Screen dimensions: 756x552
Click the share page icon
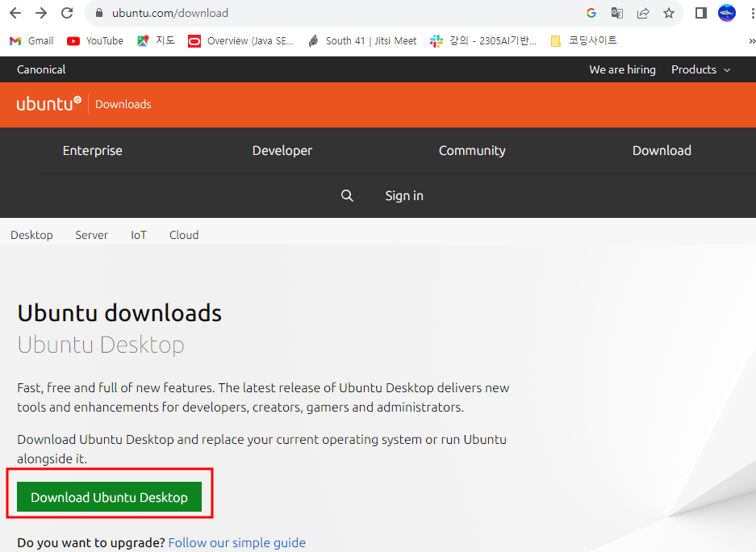pyautogui.click(x=643, y=13)
